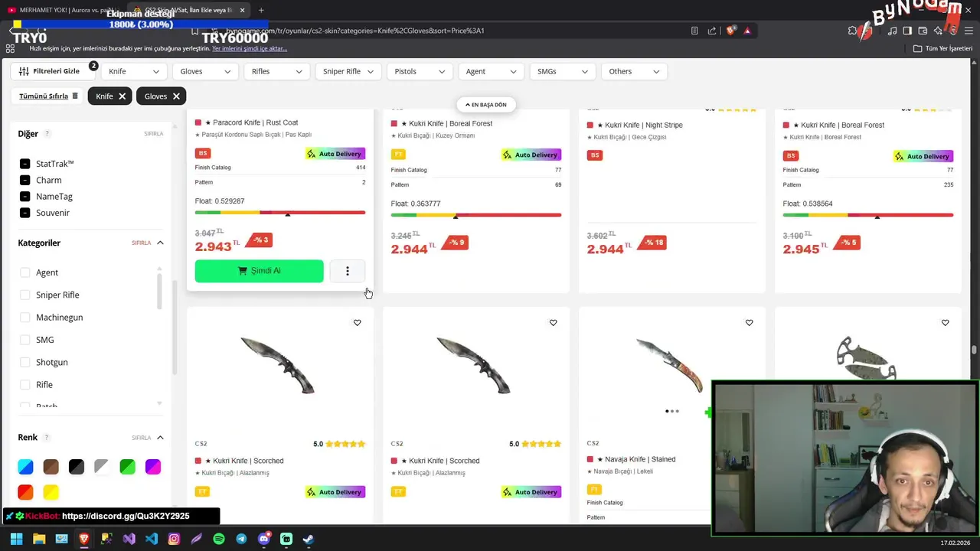This screenshot has width=980, height=551.
Task: Open Brave Wallet icon
Action: (923, 31)
